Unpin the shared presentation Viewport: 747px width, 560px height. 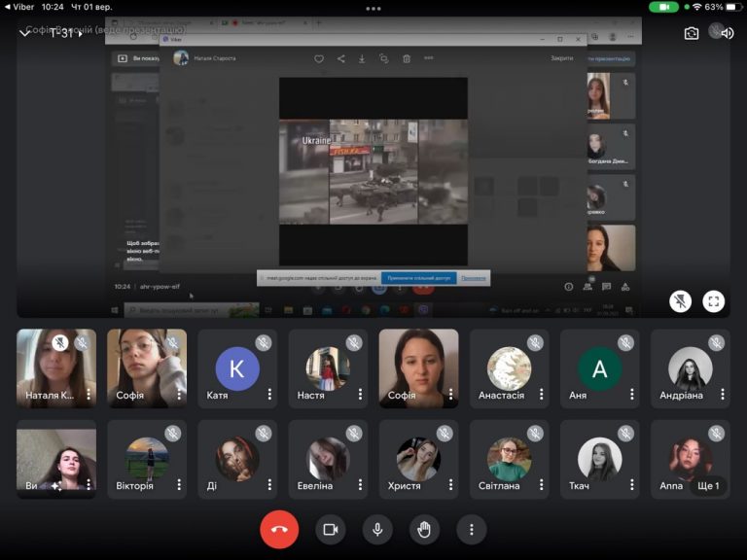pos(680,301)
